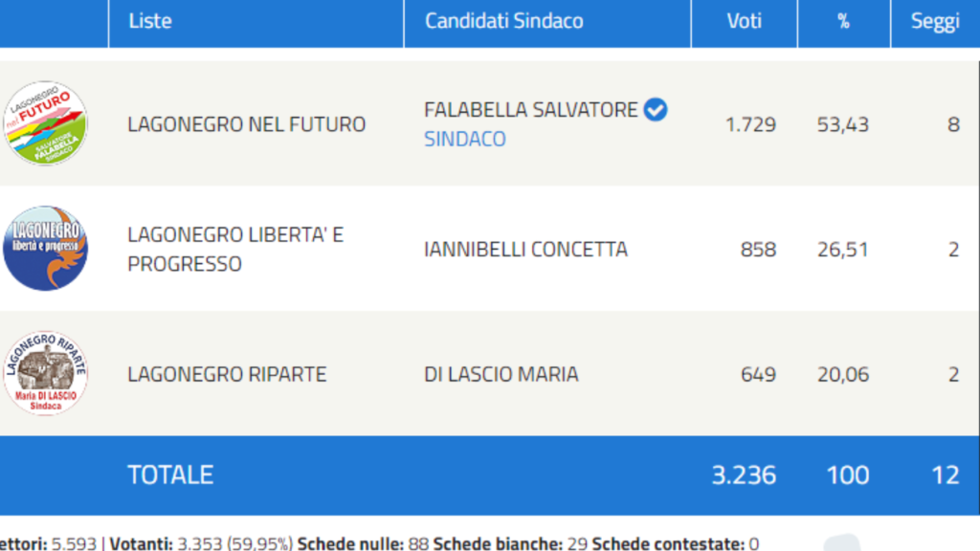980x551 pixels.
Task: Click the Lagonegro nel Futuro list logo
Action: [45, 123]
